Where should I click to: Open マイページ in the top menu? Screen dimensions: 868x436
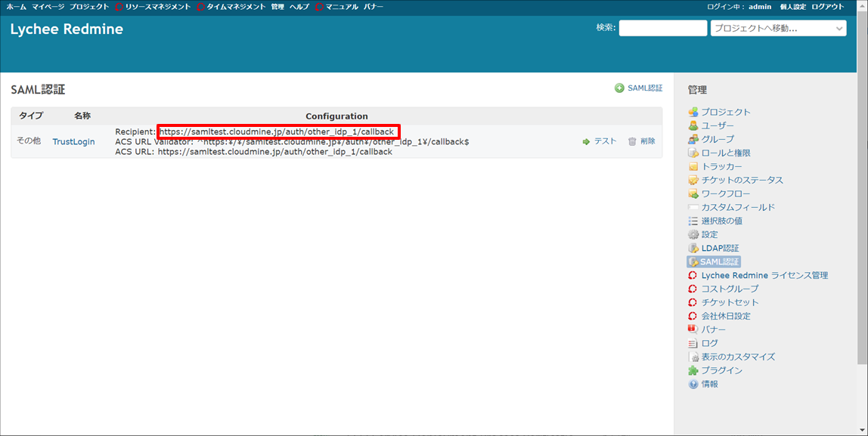[48, 7]
